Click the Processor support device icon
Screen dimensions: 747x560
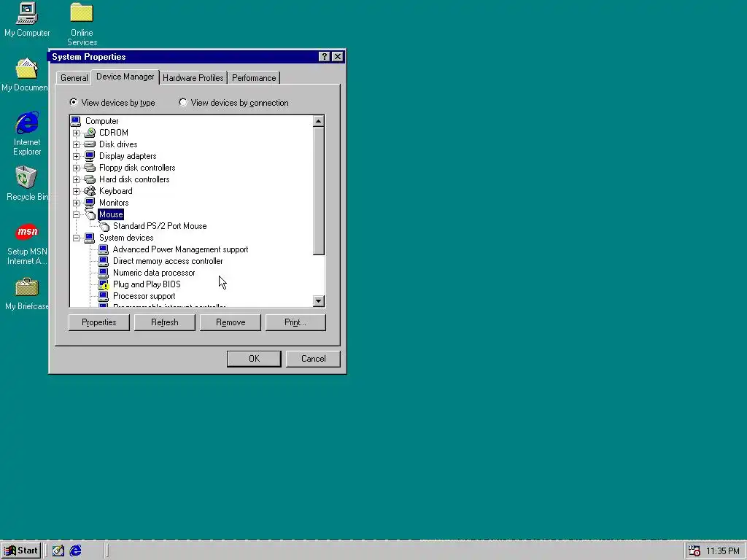[104, 296]
